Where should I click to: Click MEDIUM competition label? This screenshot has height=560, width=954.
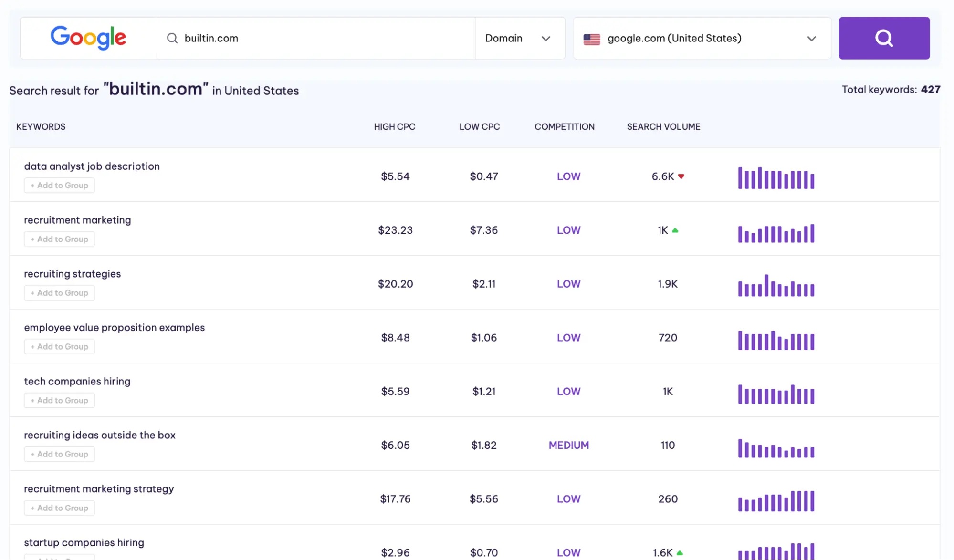pyautogui.click(x=568, y=446)
